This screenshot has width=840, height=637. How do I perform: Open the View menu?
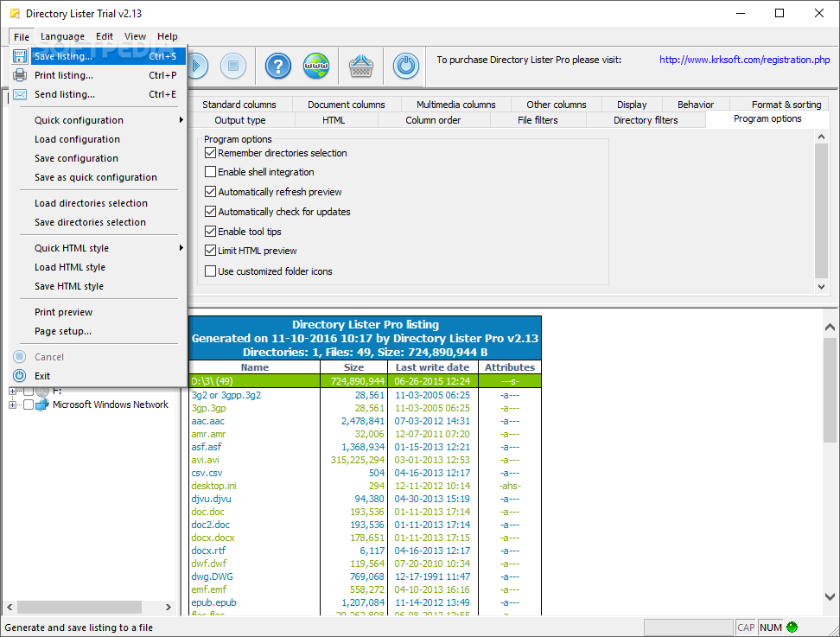pyautogui.click(x=135, y=36)
